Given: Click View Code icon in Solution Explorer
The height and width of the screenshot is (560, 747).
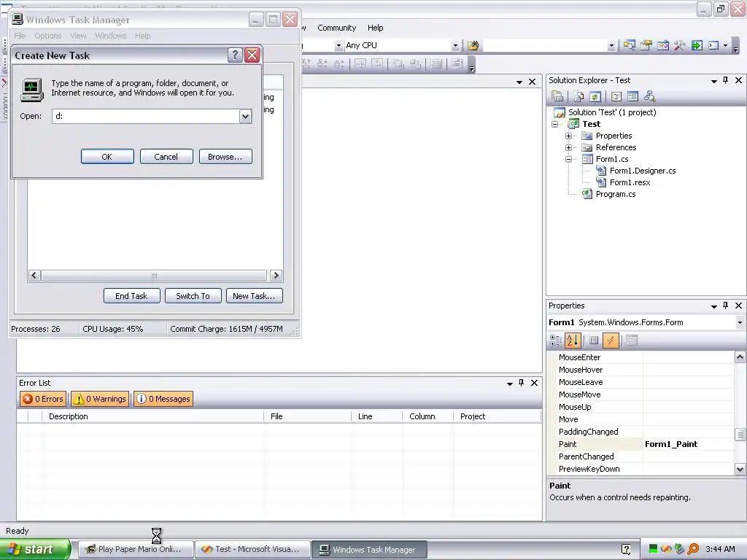Looking at the screenshot, I should [616, 97].
